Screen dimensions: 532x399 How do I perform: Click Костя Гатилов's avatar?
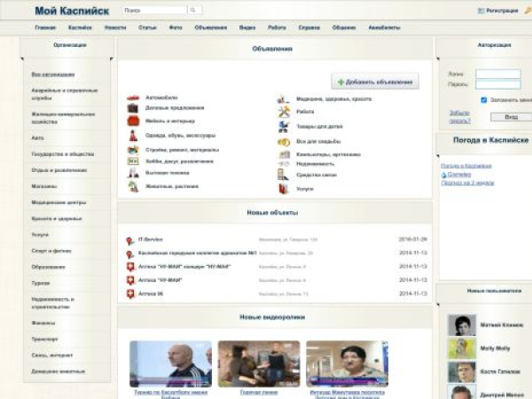coord(462,372)
